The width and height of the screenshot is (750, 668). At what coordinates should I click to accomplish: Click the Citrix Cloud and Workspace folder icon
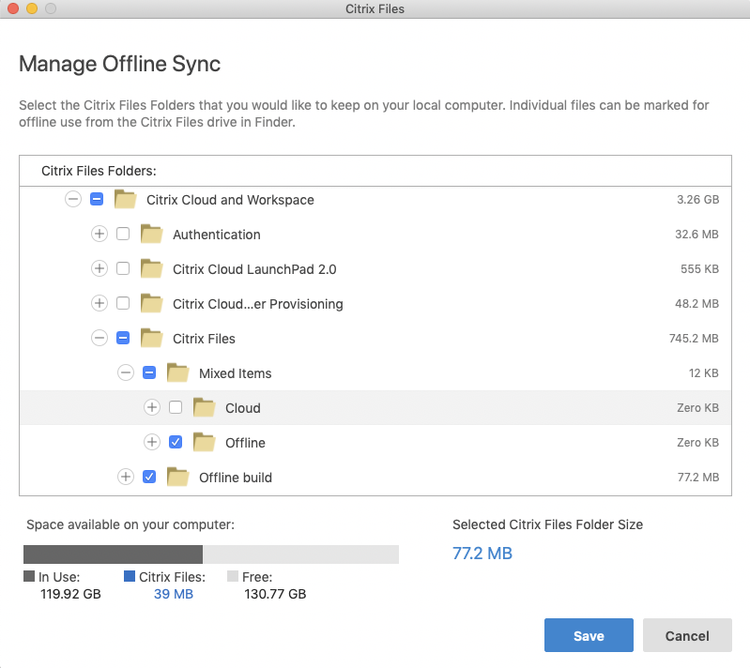(x=126, y=199)
